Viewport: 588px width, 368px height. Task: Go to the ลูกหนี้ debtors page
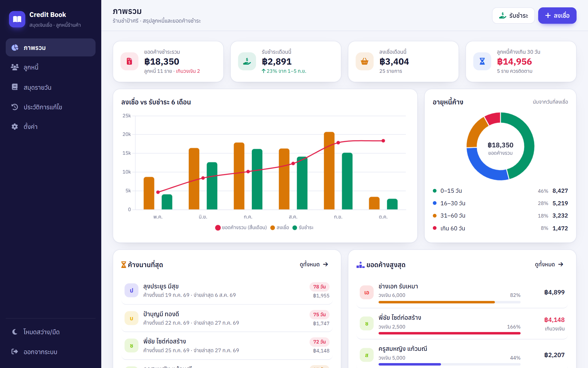51,67
